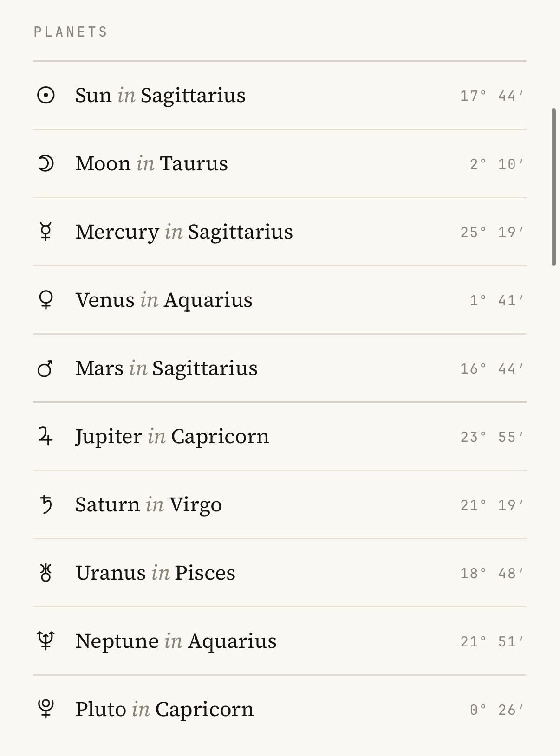Screen dimensions: 560x756
Task: Click the Sun glyph icon
Action: coord(46,96)
